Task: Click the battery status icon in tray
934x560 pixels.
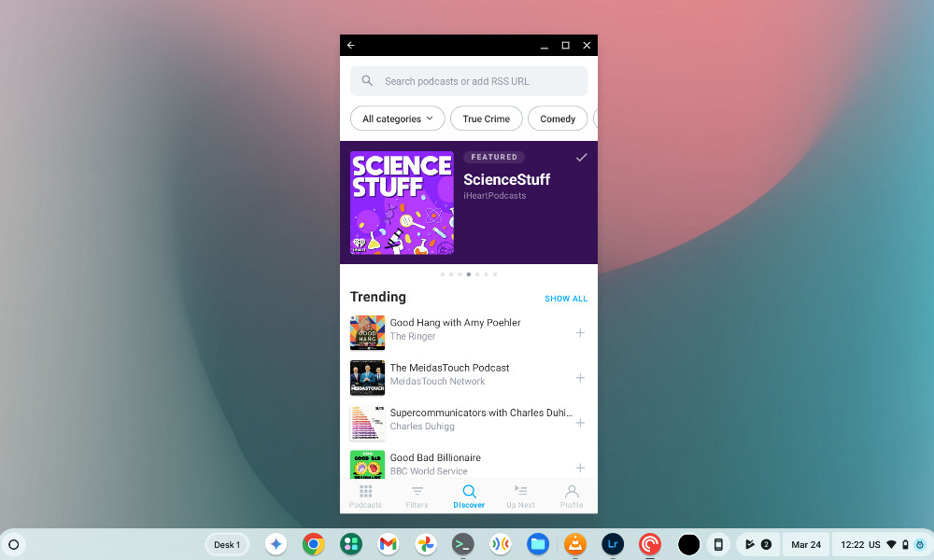Action: (905, 544)
